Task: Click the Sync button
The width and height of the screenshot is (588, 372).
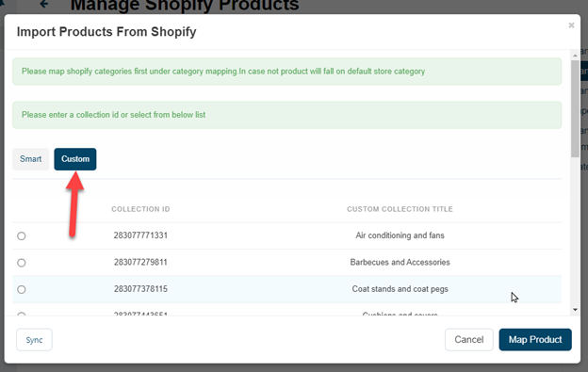Action: click(x=34, y=340)
